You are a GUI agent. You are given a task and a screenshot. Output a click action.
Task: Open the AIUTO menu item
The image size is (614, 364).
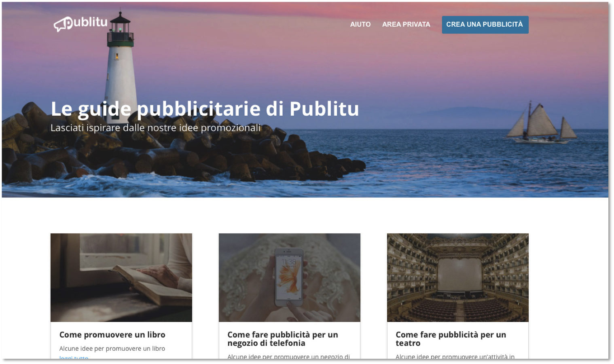(x=360, y=24)
